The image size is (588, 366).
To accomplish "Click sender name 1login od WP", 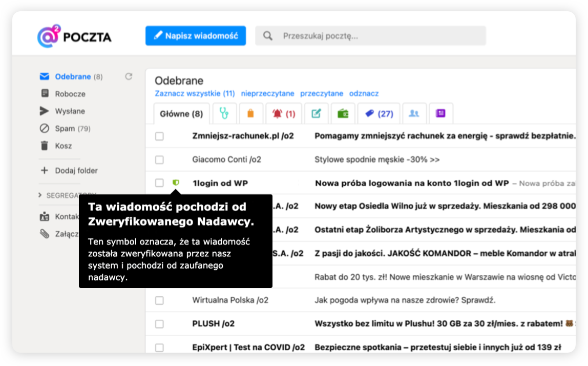I will click(x=220, y=183).
